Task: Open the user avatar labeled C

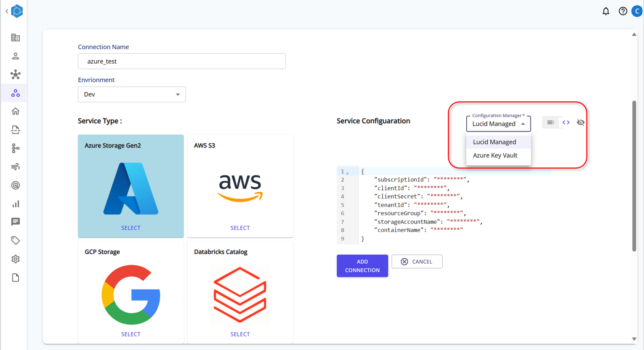Action: coord(638,11)
